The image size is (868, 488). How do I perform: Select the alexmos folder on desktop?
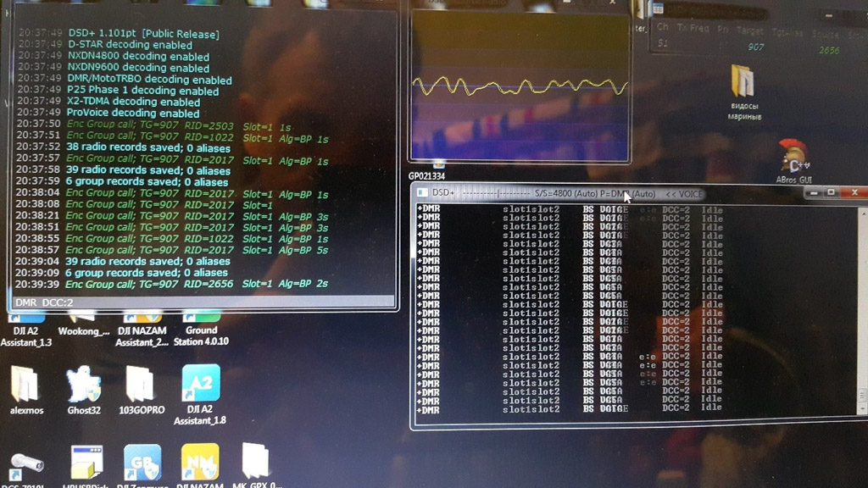[x=26, y=390]
